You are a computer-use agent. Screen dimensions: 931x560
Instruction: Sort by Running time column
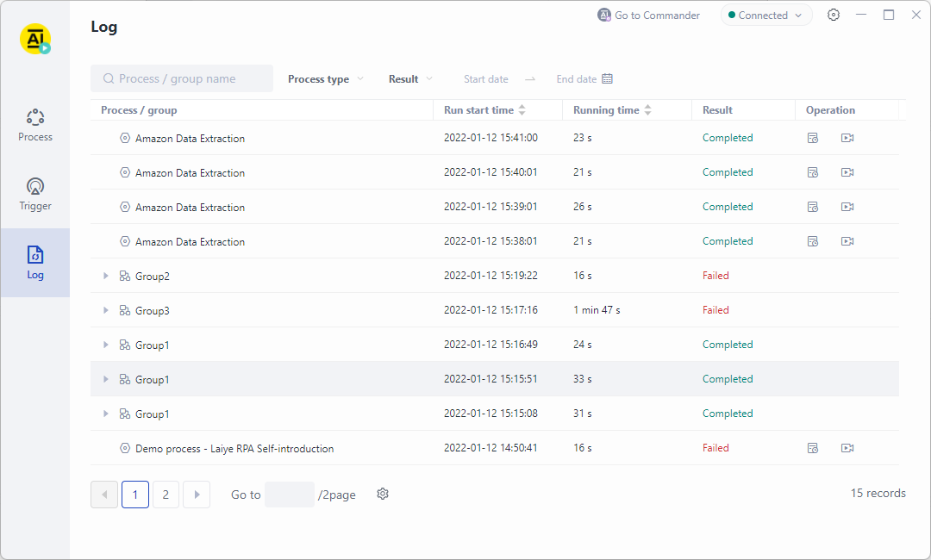pos(647,110)
